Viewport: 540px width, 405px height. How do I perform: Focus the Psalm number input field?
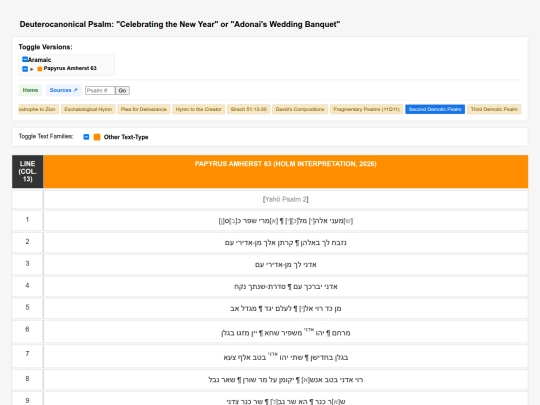[x=100, y=91]
